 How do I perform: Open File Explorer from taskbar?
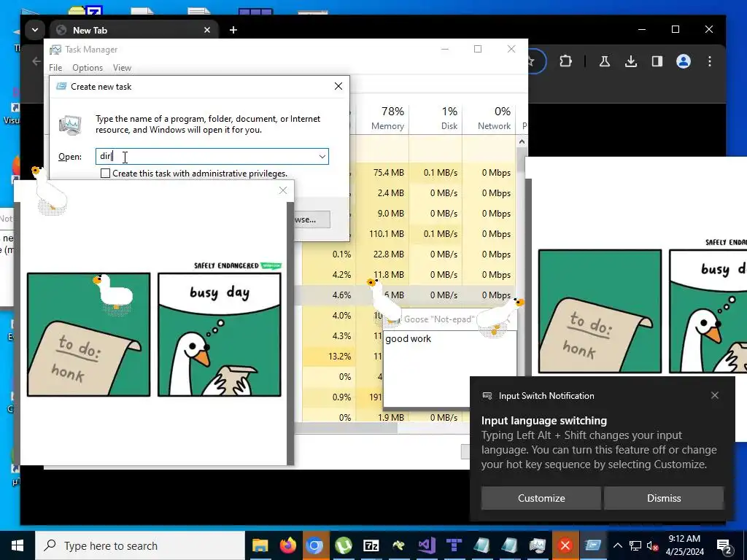point(260,545)
